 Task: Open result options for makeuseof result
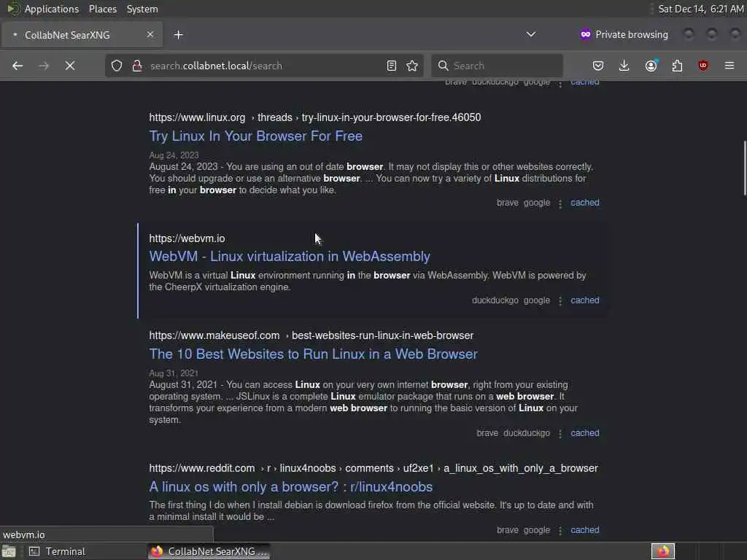[x=560, y=434]
